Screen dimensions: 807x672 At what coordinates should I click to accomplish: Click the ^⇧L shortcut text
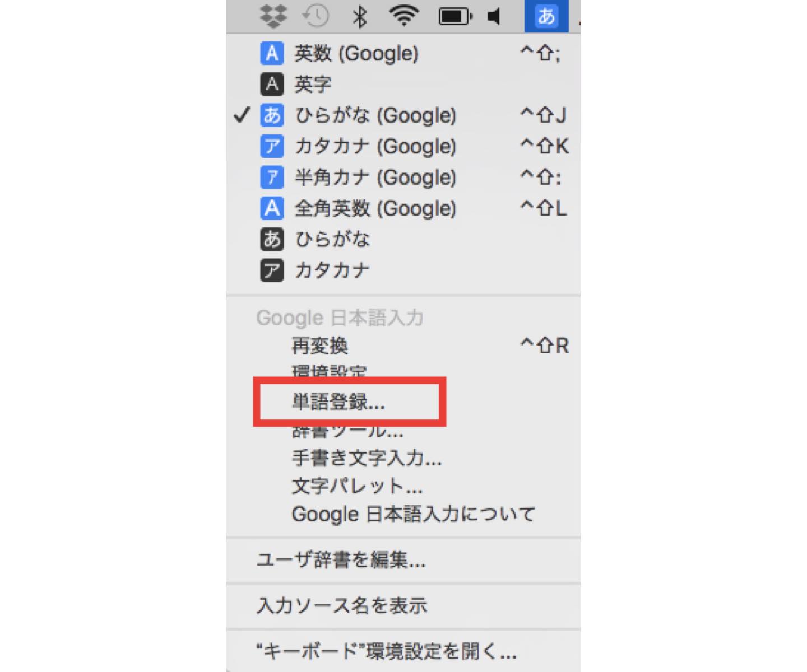tap(543, 208)
